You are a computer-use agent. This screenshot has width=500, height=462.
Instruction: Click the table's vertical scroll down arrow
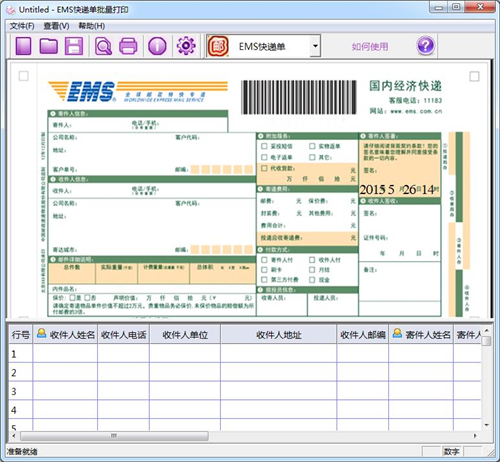click(x=486, y=425)
